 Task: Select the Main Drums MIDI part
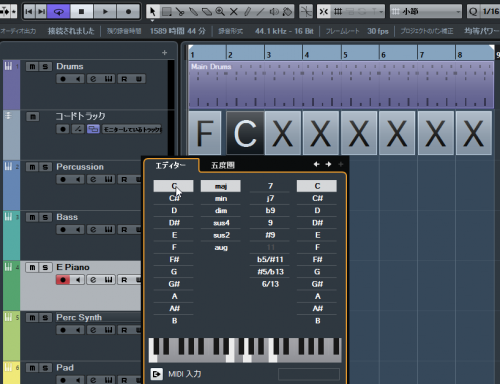point(341,85)
